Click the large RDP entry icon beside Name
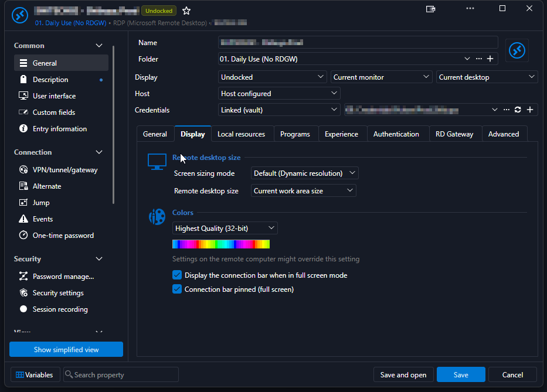Screen dimensions: 547x392 (517, 50)
